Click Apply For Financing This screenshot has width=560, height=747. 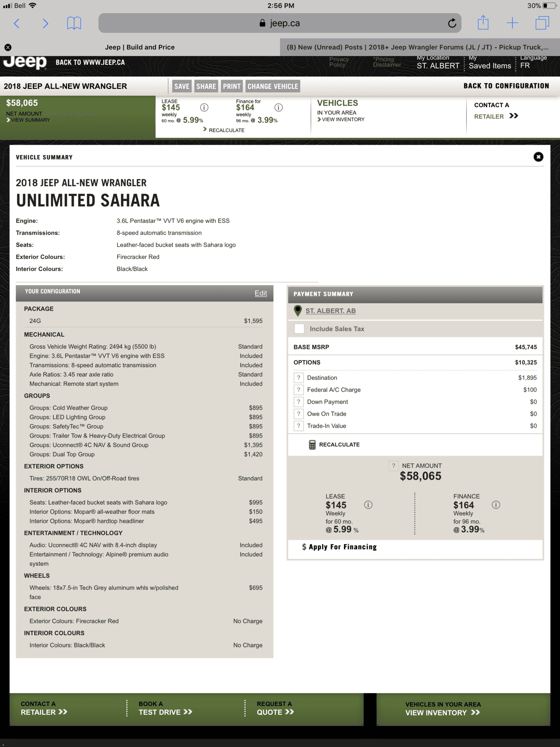click(x=339, y=547)
